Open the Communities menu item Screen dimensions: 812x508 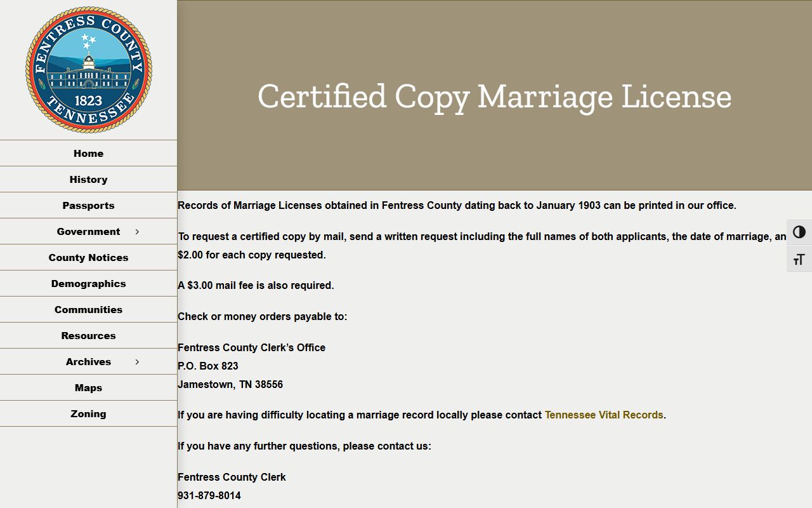[x=88, y=309]
